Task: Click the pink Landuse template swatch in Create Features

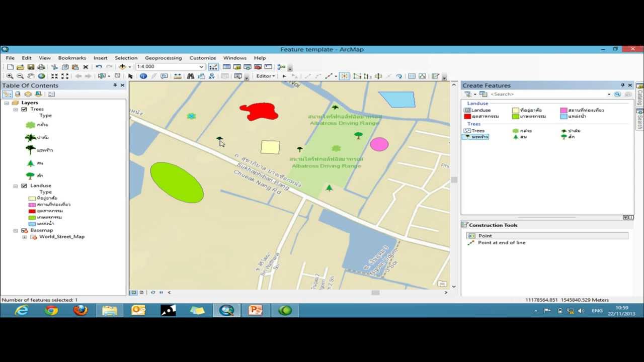Action: tap(563, 110)
